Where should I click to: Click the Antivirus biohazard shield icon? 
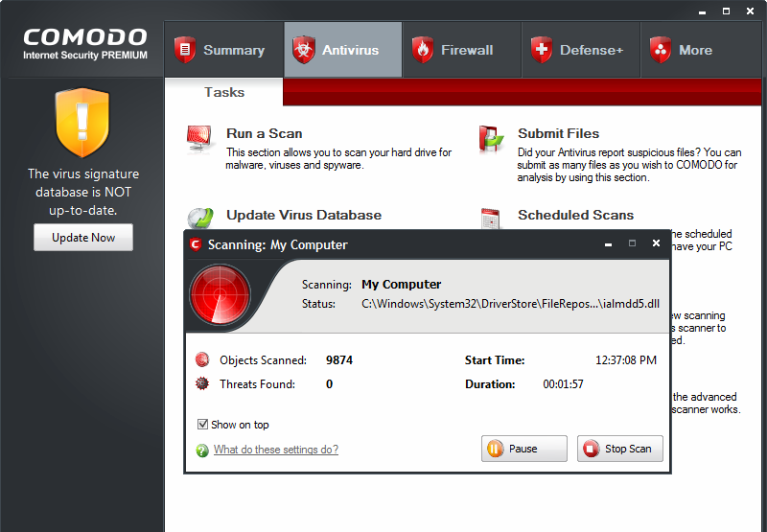304,50
